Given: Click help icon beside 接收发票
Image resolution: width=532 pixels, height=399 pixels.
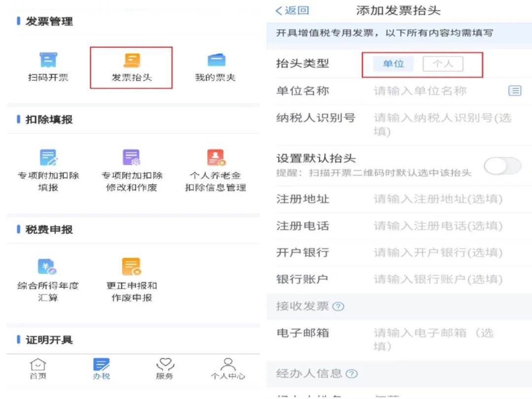Looking at the screenshot, I should 338,307.
